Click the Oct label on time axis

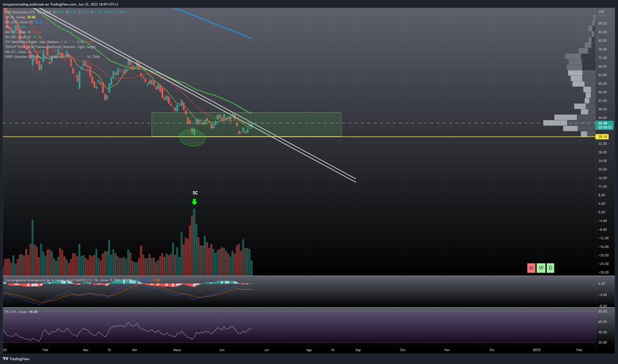[x=403, y=350]
